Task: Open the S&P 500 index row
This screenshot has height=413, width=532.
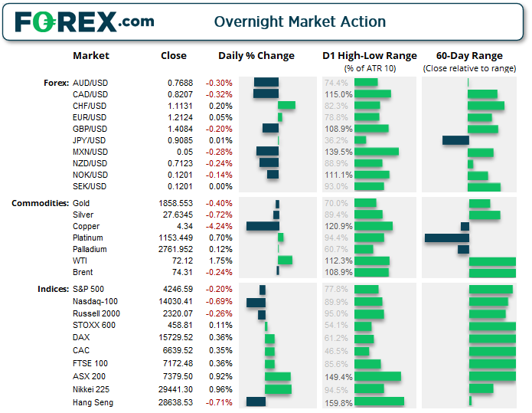Action: tap(90, 290)
